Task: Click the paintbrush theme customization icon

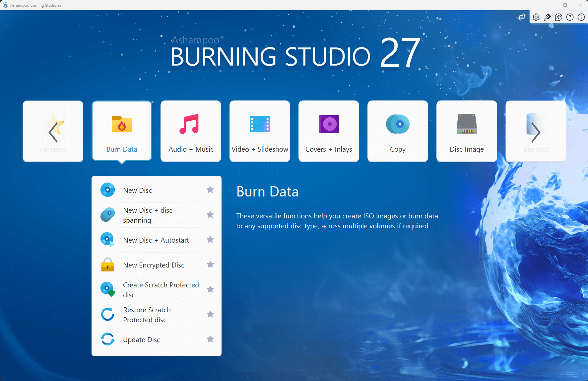Action: 547,17
